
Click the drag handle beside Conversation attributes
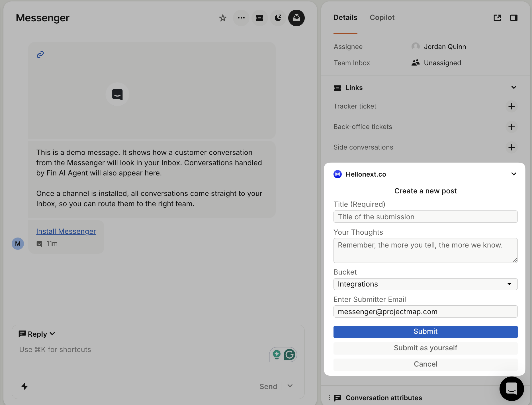point(329,398)
